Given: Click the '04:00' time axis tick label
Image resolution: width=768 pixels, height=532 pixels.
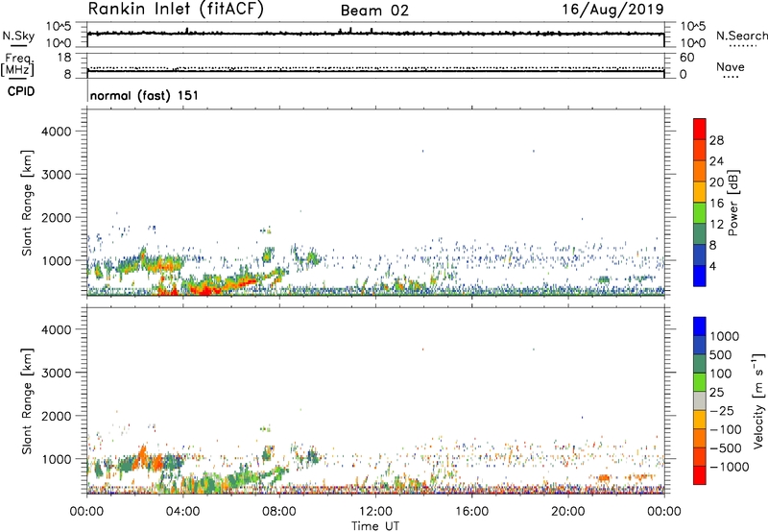Looking at the screenshot, I should point(183,512).
